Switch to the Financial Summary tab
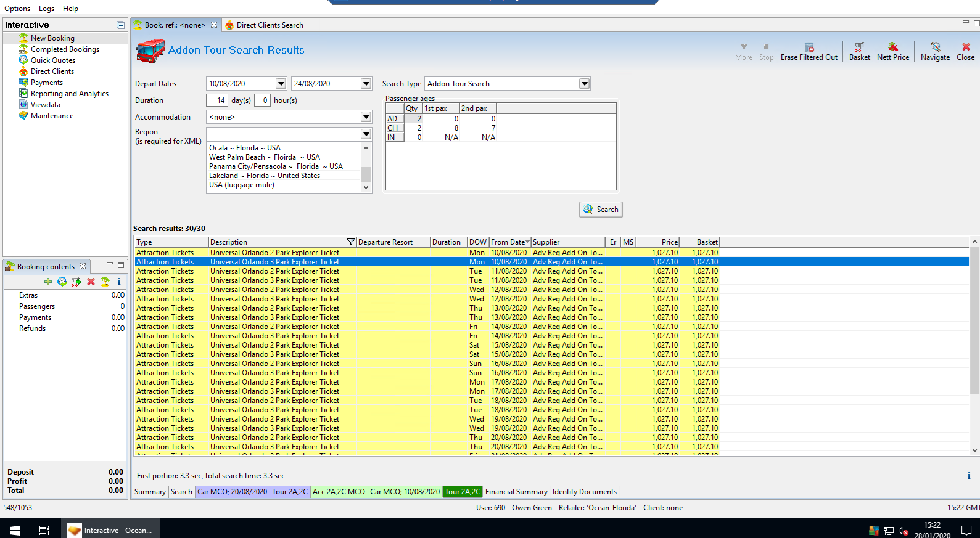The width and height of the screenshot is (980, 538). (x=516, y=492)
